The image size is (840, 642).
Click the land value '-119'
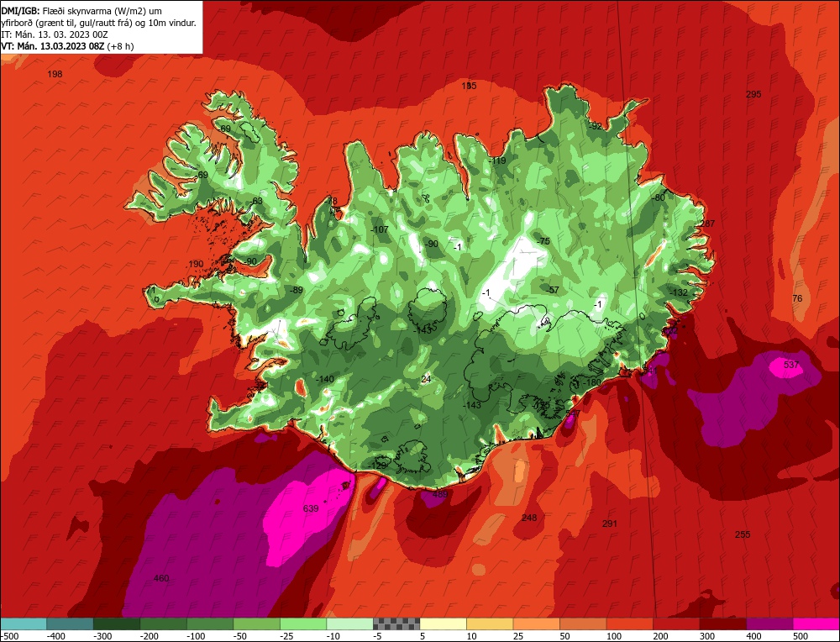tap(497, 160)
